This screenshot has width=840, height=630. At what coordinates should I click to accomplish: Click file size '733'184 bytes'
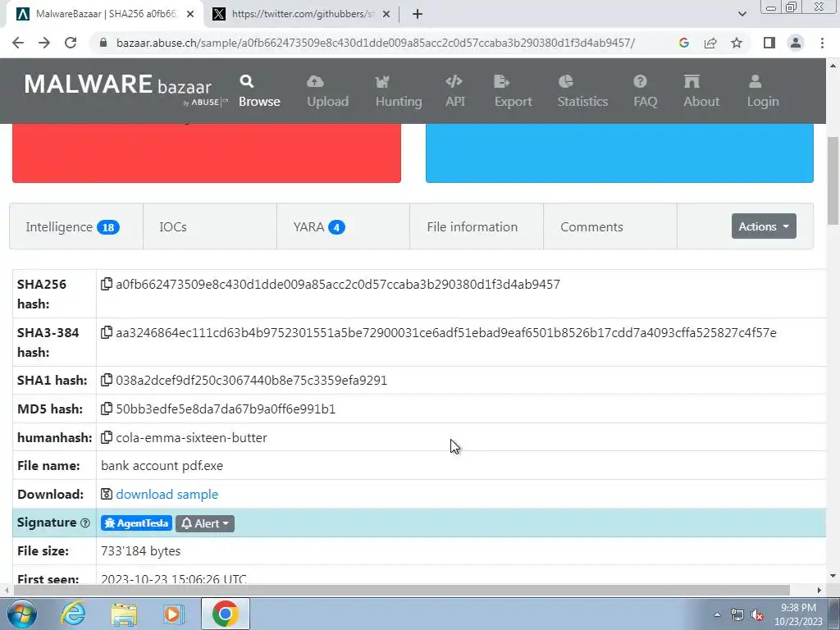[x=140, y=551]
